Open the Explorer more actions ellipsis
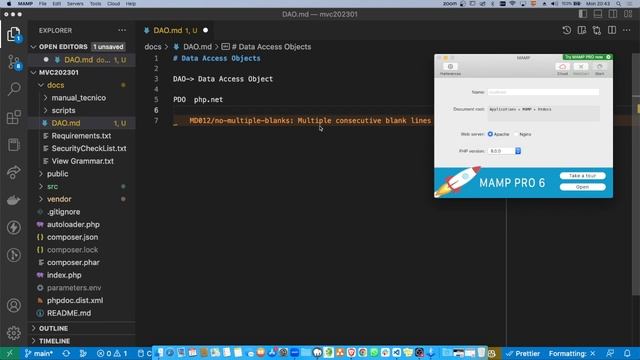 122,30
